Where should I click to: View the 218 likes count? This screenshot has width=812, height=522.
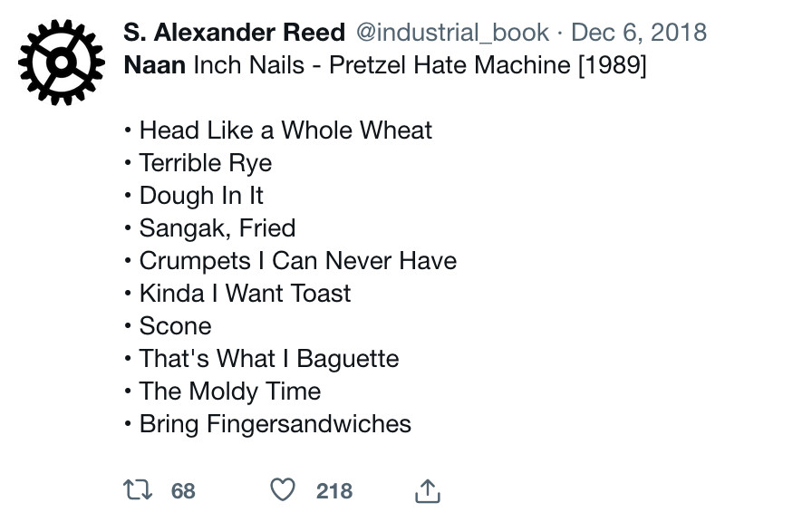click(x=334, y=491)
